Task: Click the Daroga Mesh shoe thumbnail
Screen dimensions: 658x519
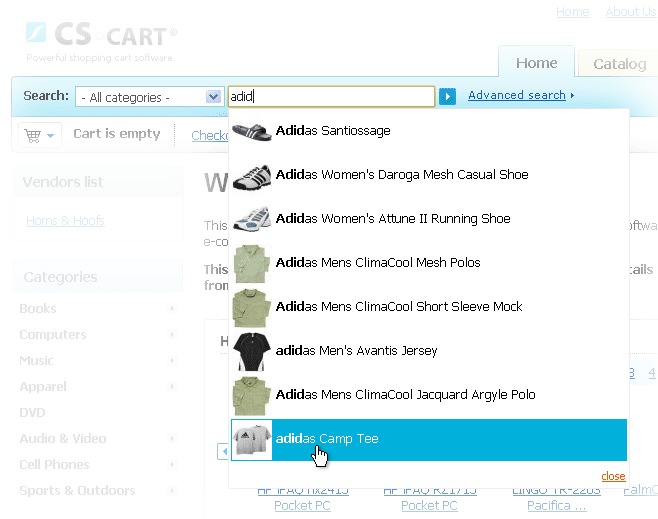Action: pyautogui.click(x=252, y=177)
